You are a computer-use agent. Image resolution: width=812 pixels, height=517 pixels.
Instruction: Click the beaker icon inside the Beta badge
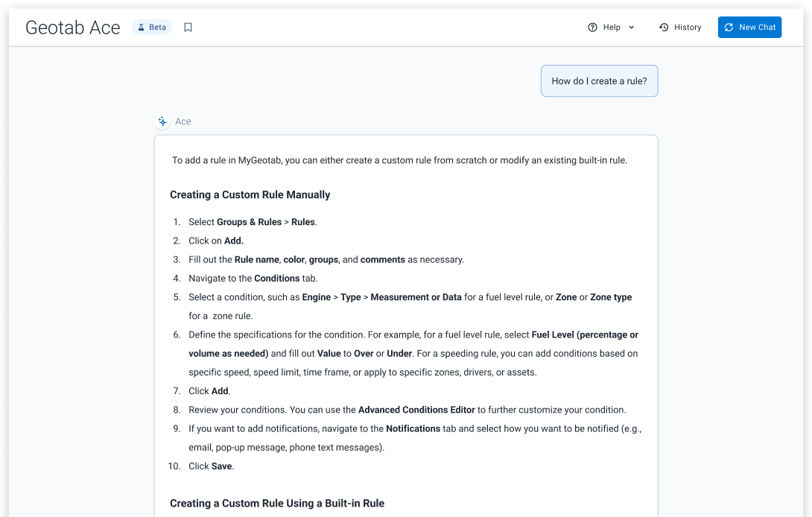[x=140, y=27]
